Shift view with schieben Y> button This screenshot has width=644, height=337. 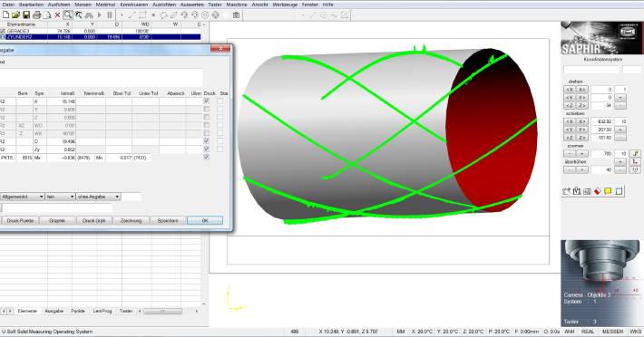tap(581, 130)
